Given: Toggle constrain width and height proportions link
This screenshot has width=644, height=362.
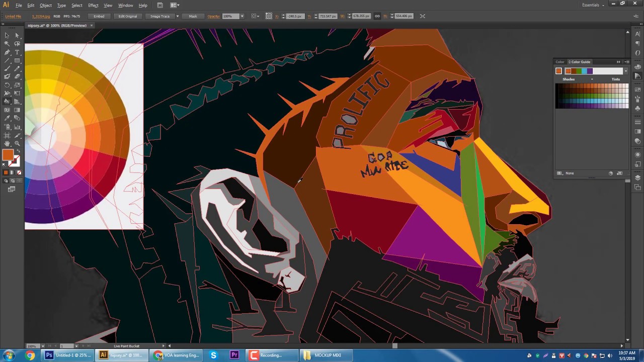Looking at the screenshot, I should point(378,16).
